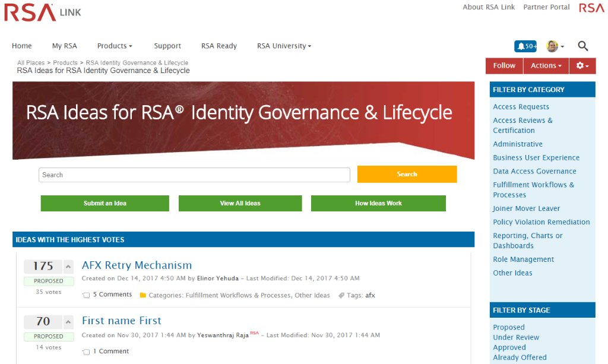Screen dimensions: 608x364
Task: Open the Support page
Action: pos(167,46)
